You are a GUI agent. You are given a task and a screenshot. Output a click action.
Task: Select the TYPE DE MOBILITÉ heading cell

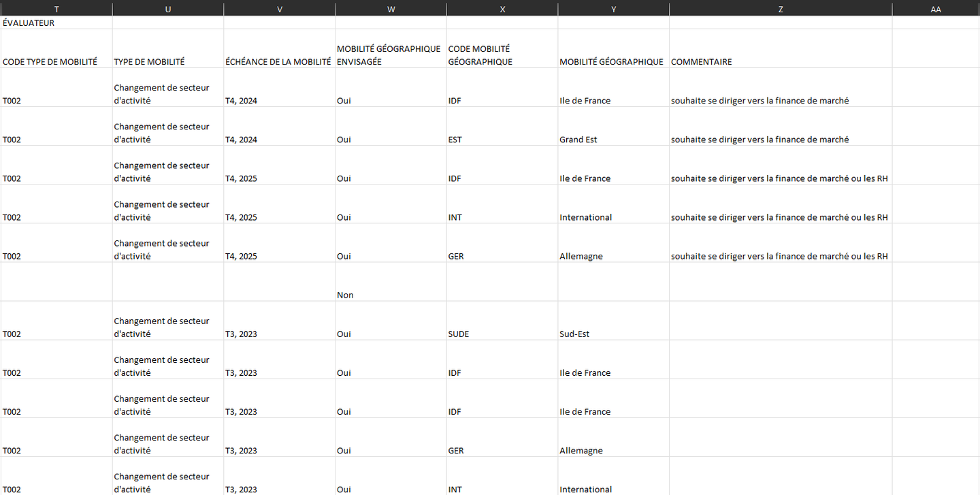(167, 61)
